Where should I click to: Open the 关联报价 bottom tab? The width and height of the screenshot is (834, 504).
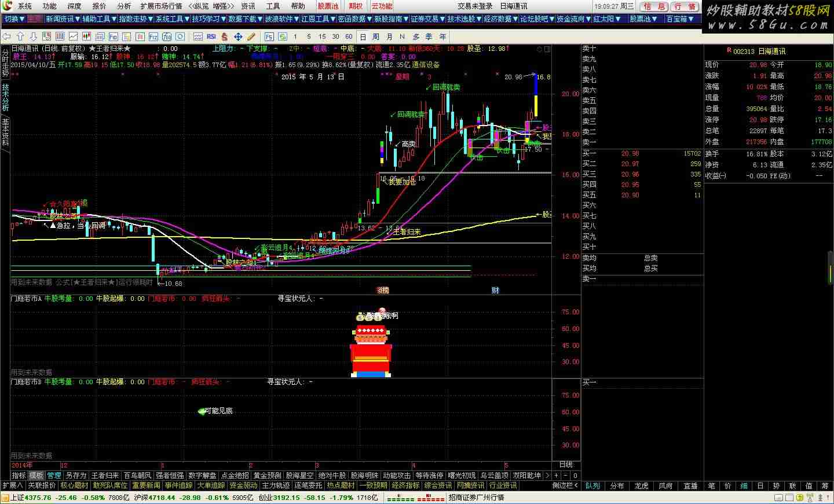42,485
